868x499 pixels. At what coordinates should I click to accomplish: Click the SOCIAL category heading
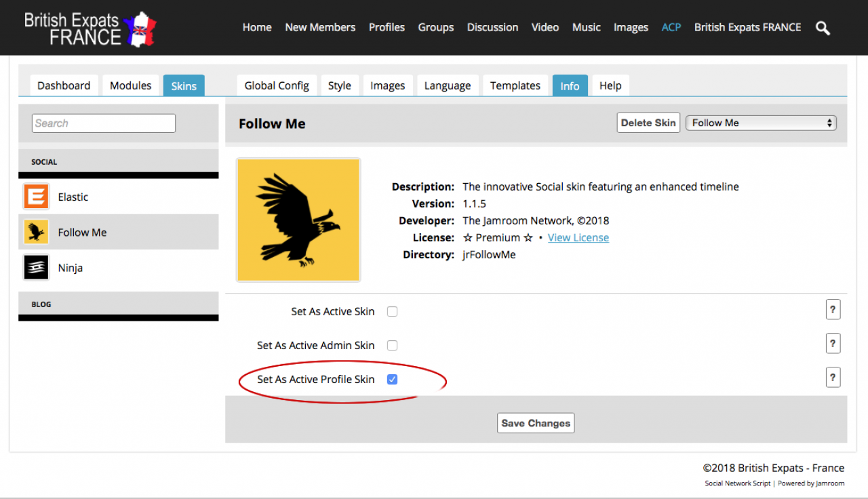tap(44, 162)
